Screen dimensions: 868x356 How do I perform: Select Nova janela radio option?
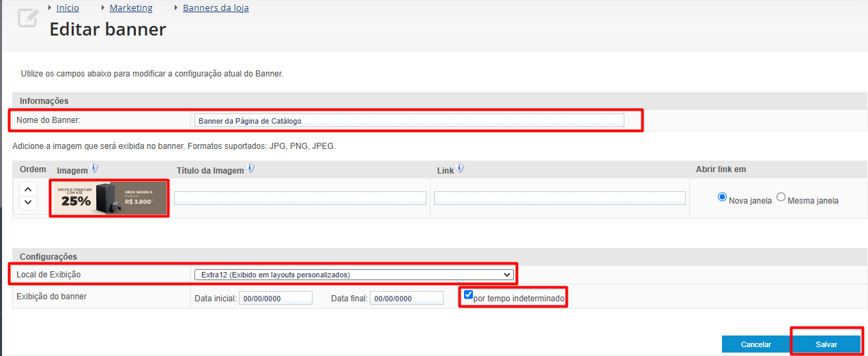(722, 197)
